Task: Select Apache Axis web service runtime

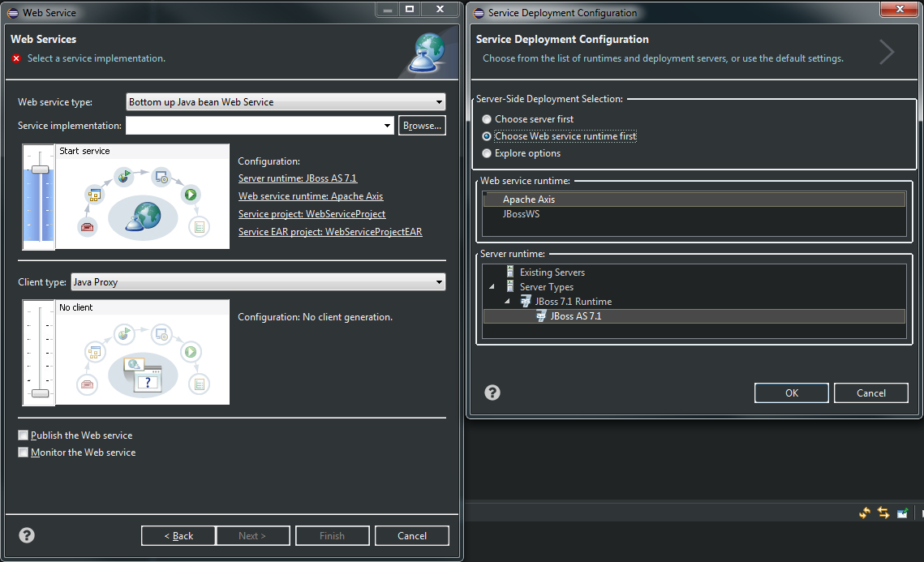Action: [694, 199]
